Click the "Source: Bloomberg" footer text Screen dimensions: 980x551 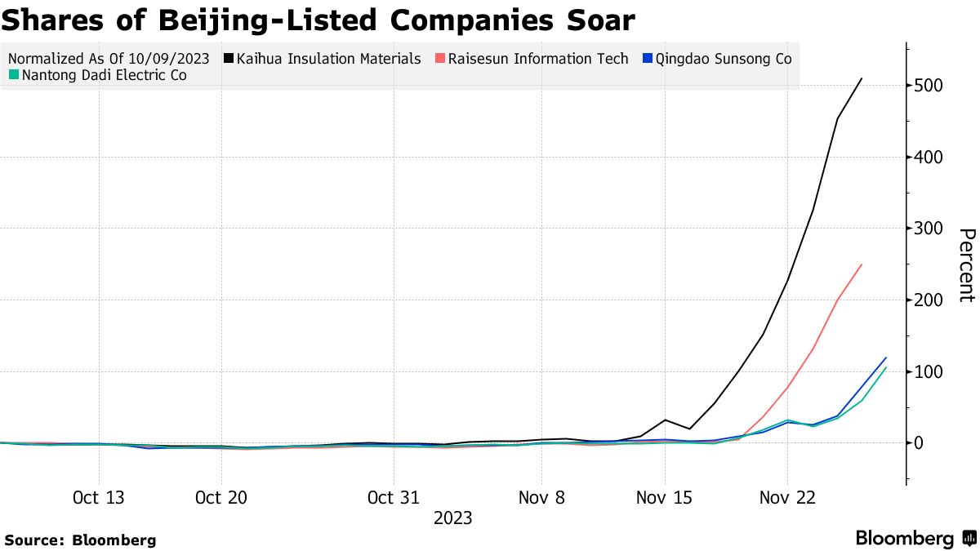point(80,540)
